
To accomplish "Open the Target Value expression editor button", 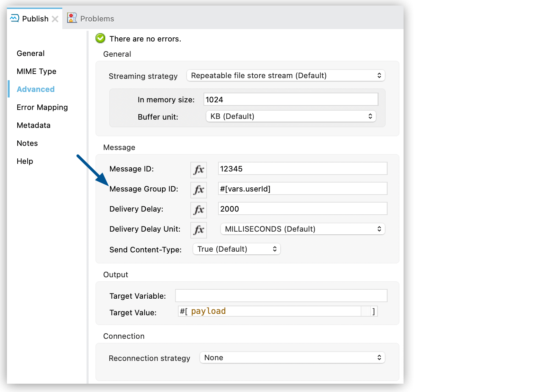I will [x=366, y=311].
